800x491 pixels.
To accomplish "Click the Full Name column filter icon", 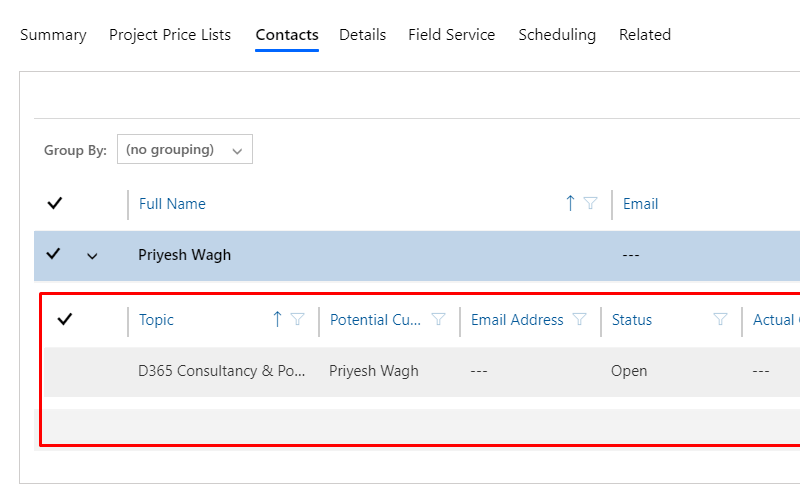I will [590, 204].
